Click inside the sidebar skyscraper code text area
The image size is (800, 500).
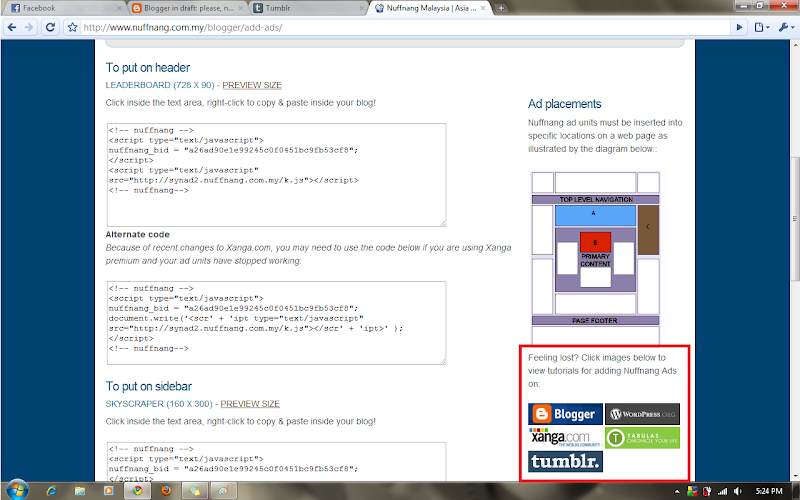pyautogui.click(x=276, y=461)
